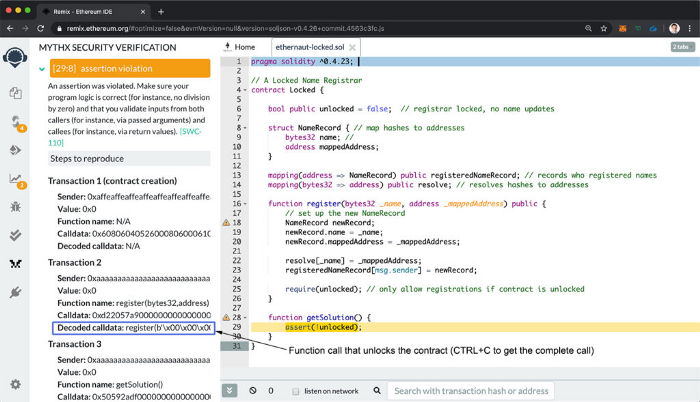Close the ethernaut-locked.sol tab

pos(352,47)
